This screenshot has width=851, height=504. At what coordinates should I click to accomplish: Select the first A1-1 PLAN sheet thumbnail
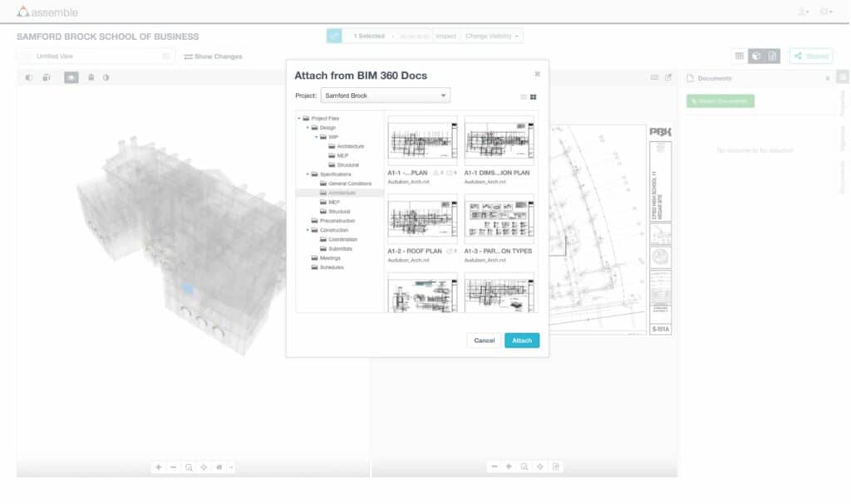[422, 141]
